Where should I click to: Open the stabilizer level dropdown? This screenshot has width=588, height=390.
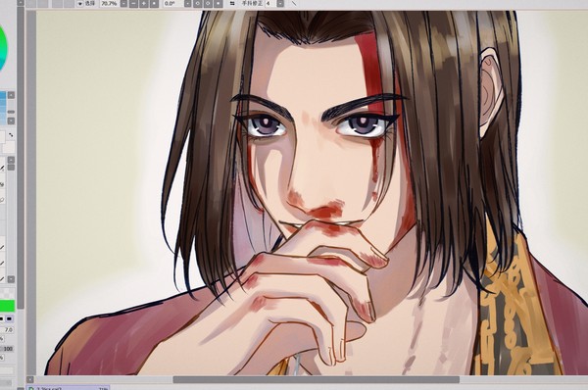pyautogui.click(x=280, y=3)
